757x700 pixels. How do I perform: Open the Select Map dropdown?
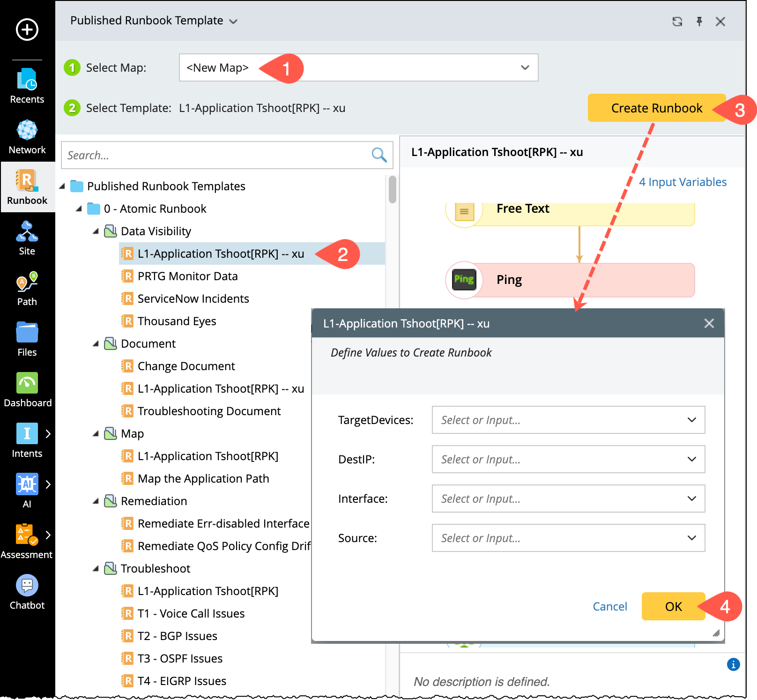pyautogui.click(x=525, y=67)
